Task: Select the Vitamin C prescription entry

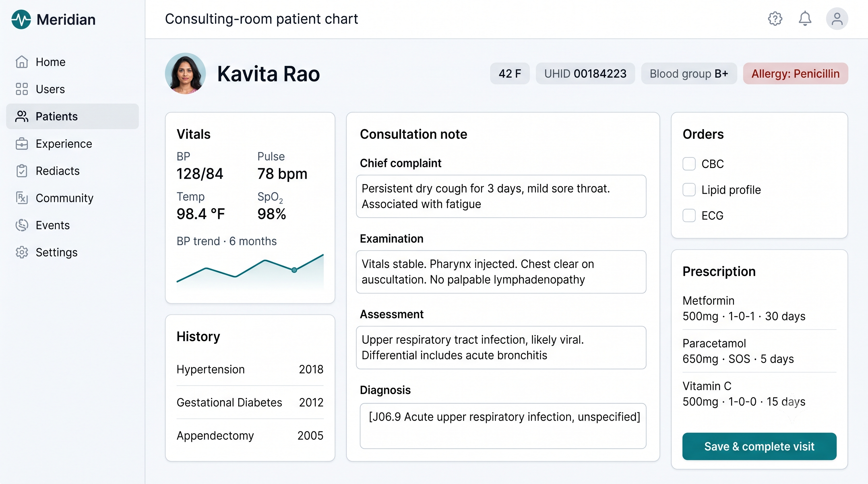Action: [759, 394]
